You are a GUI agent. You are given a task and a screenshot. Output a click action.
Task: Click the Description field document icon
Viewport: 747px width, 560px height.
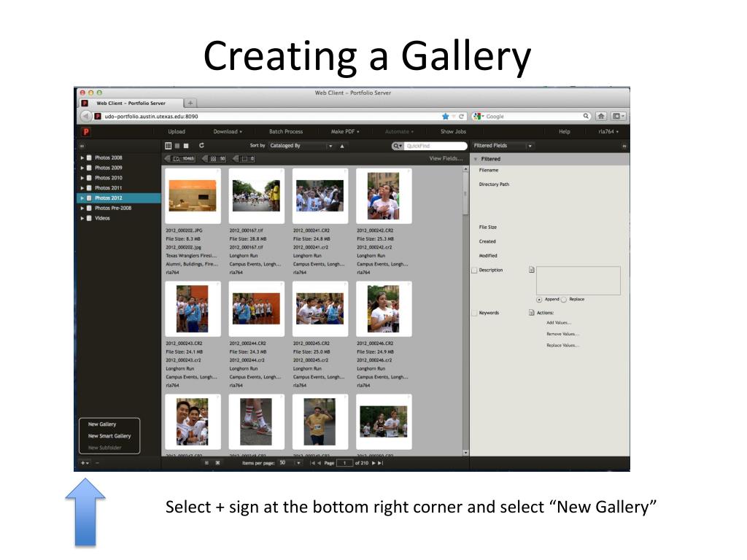point(532,270)
